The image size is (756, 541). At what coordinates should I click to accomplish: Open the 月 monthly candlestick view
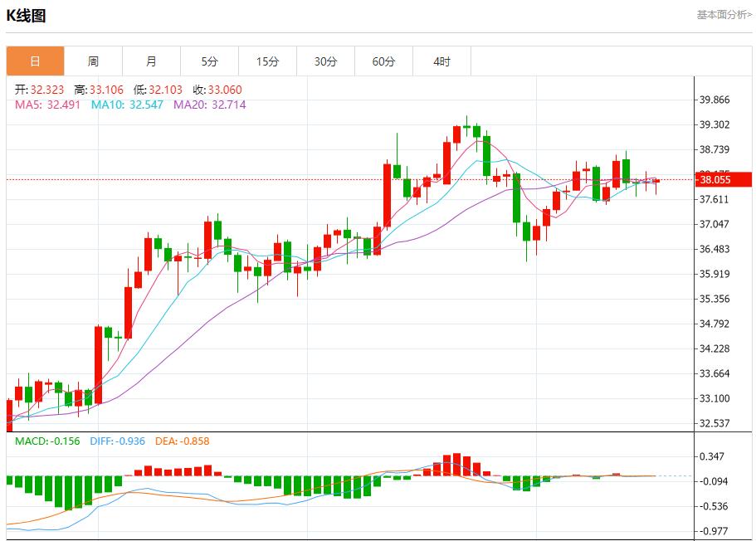152,61
